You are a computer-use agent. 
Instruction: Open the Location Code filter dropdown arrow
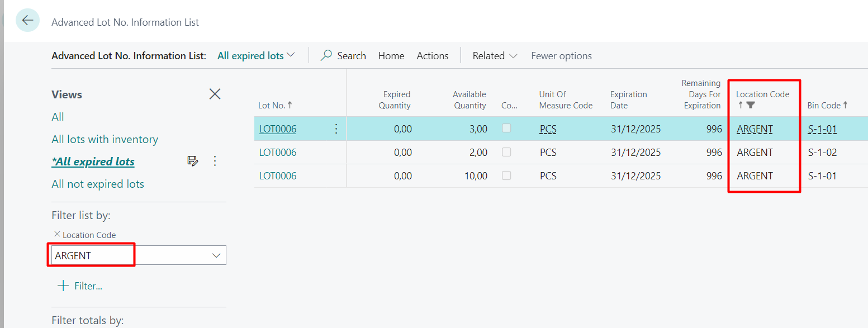pos(216,255)
